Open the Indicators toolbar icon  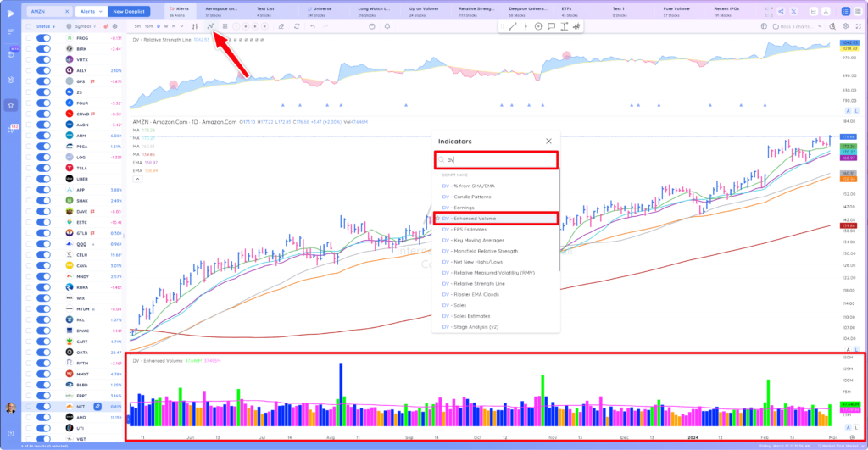tap(210, 26)
